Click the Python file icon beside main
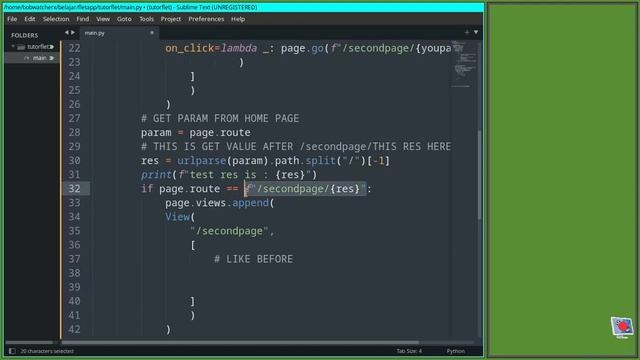Screen dimensions: 640x360 coord(27,58)
